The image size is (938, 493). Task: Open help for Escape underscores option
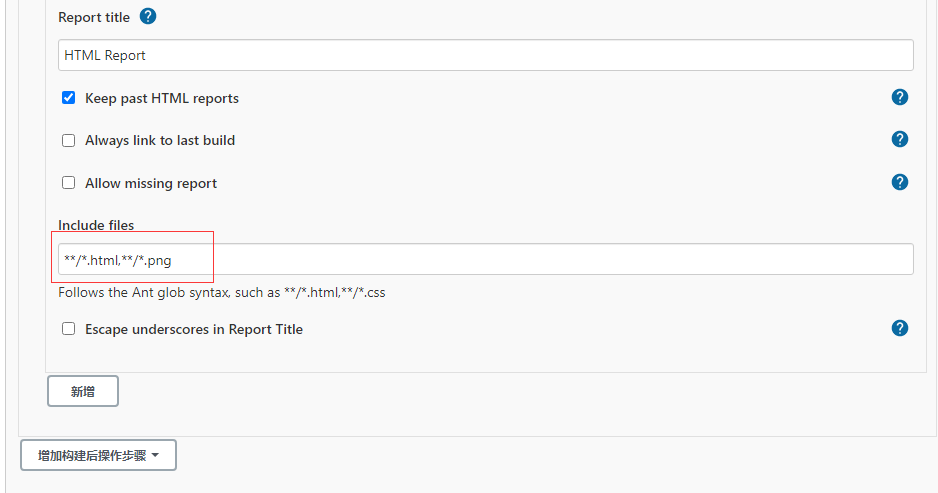tap(899, 328)
